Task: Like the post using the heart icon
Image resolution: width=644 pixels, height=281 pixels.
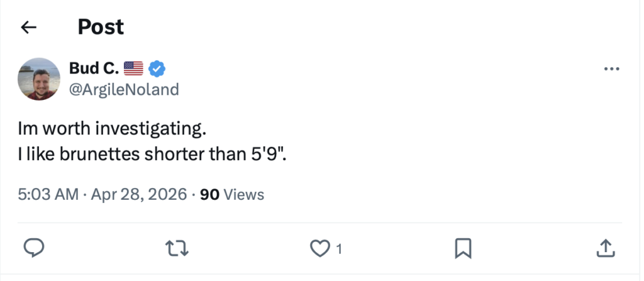Action: tap(319, 249)
